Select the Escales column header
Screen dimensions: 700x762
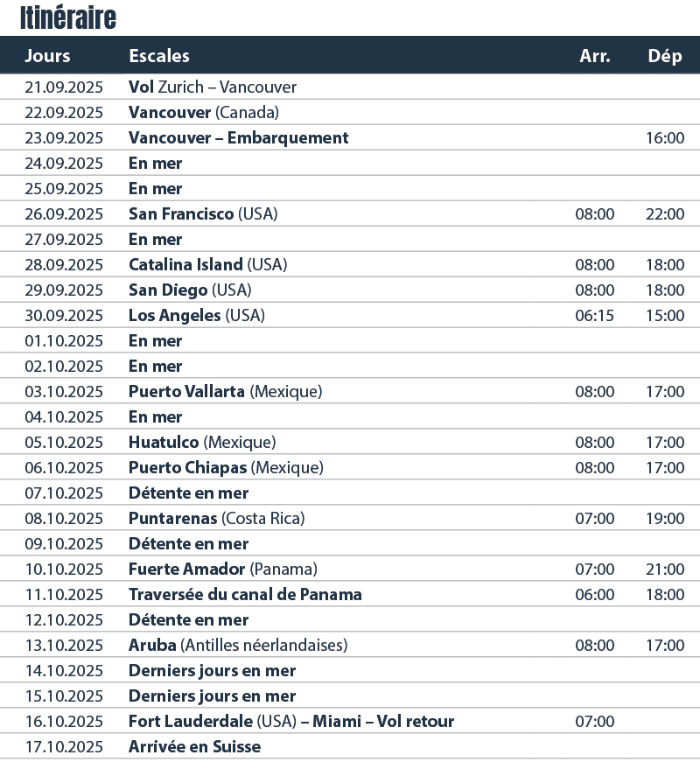coord(159,55)
